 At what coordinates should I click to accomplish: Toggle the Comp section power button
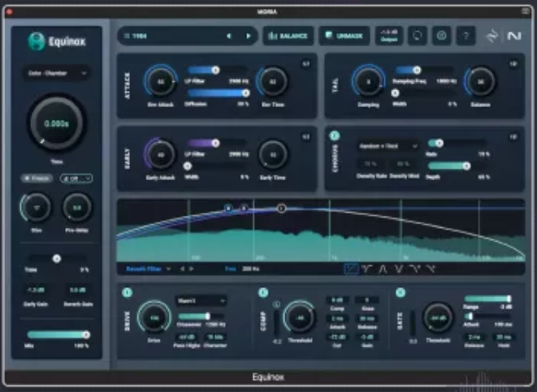point(263,292)
